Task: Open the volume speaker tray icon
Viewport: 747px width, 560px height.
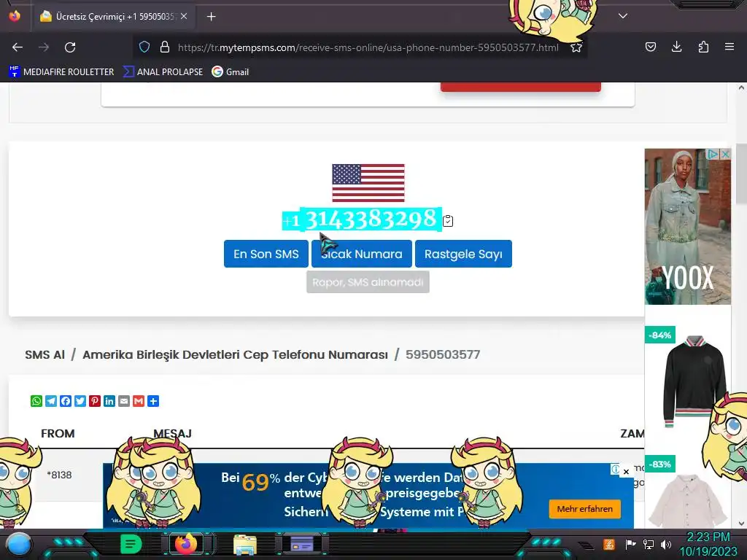Action: 666,544
